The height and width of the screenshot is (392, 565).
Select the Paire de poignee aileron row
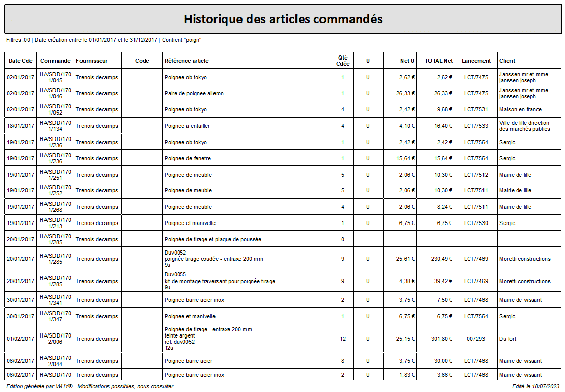[283, 93]
